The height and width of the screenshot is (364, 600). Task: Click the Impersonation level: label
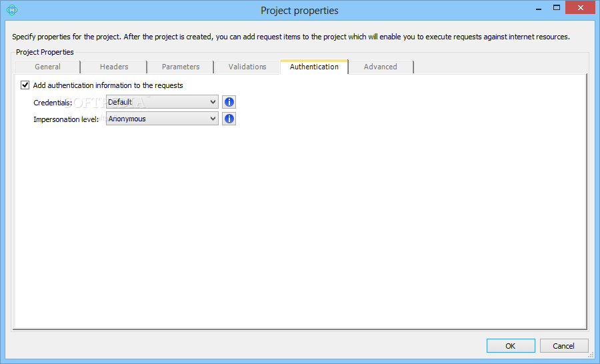click(x=66, y=119)
